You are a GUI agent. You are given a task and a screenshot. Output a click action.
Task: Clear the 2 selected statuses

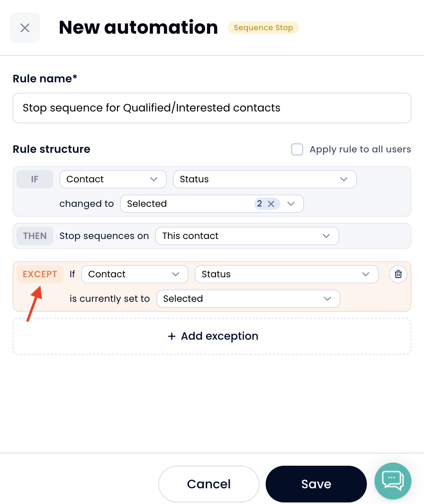pos(271,204)
